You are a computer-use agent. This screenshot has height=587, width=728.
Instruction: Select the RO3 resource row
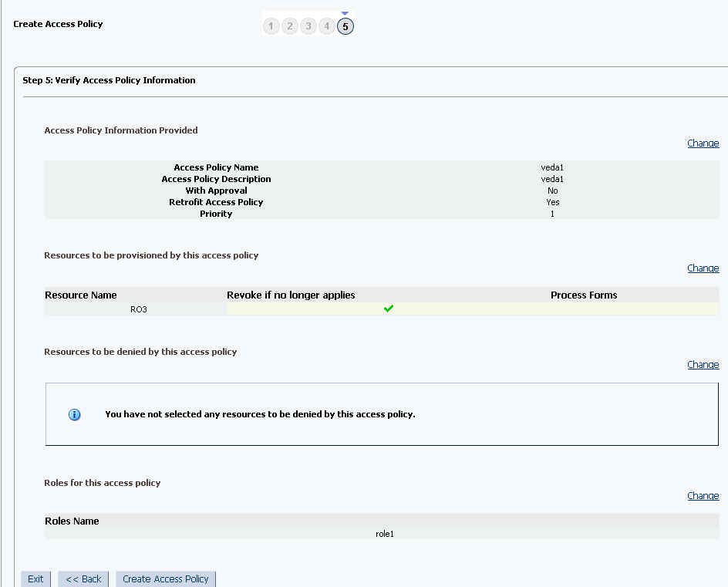click(x=139, y=309)
